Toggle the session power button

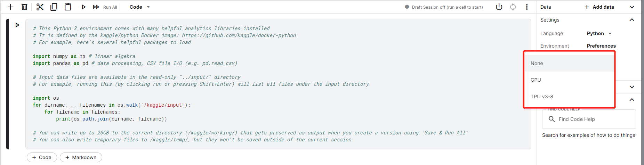pos(499,7)
